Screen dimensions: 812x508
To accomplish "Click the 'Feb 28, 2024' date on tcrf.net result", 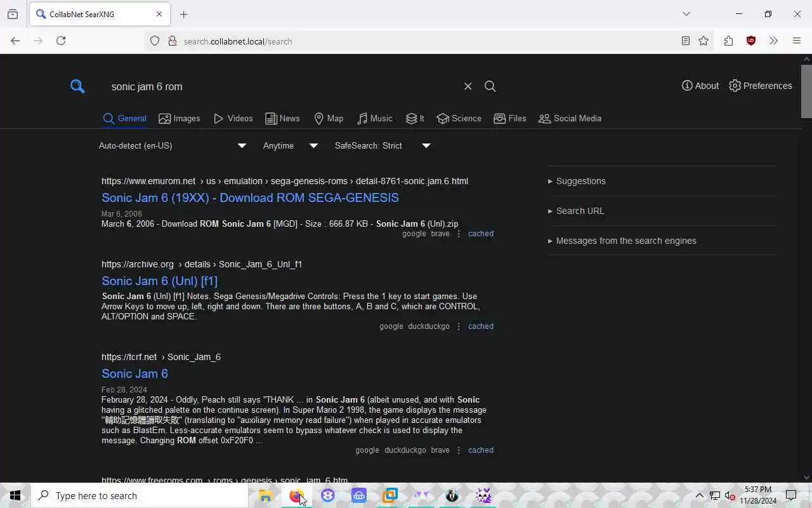I will tap(124, 390).
